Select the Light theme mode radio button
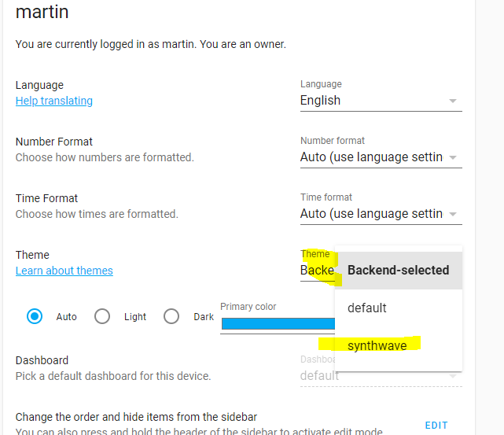 point(102,316)
